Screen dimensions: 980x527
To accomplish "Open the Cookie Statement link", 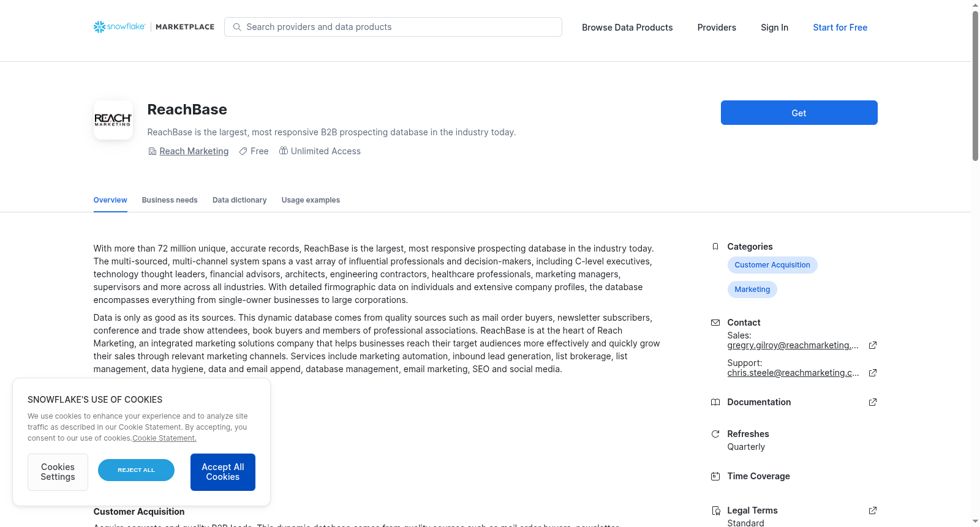I will [x=165, y=438].
